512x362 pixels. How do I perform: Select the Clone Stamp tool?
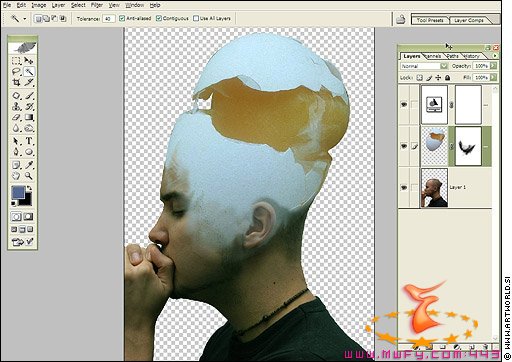click(16, 107)
